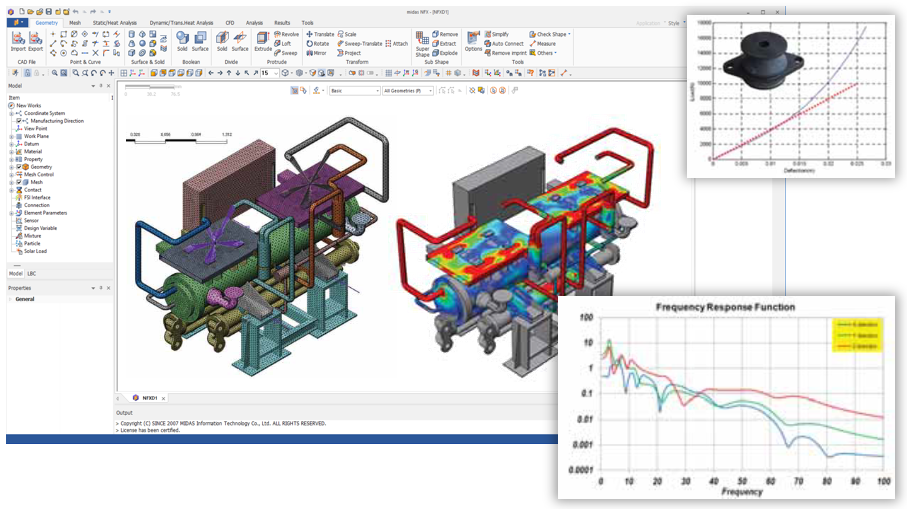Select Solar Load in the model tree
907x509 pixels.
pos(35,251)
